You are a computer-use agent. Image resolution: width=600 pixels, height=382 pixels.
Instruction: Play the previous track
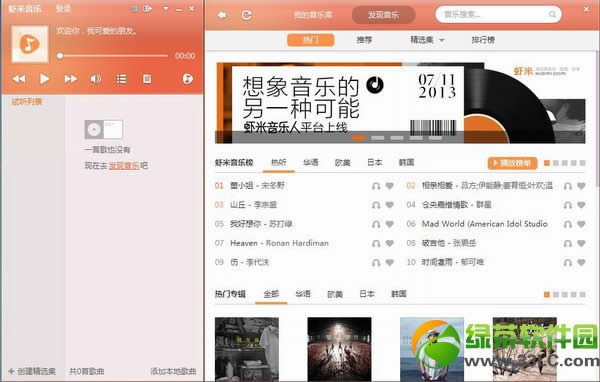click(19, 79)
